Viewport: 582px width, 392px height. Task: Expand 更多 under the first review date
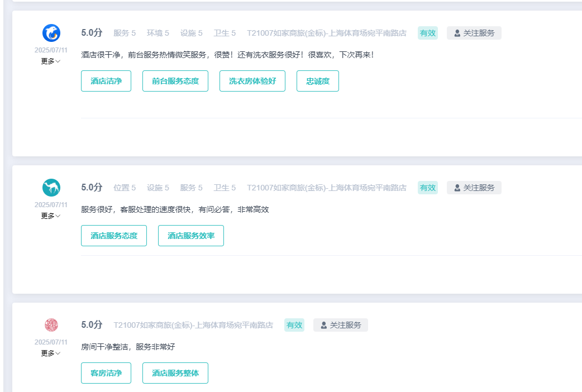click(x=51, y=61)
